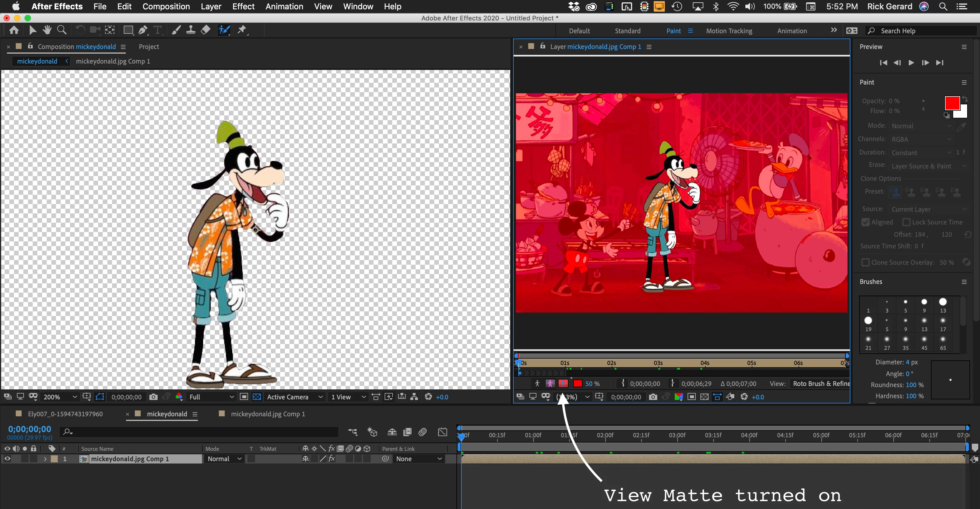This screenshot has height=509, width=980.
Task: Expand the mickeydonald.jpg Comp 1 layer properties
Action: coord(45,459)
